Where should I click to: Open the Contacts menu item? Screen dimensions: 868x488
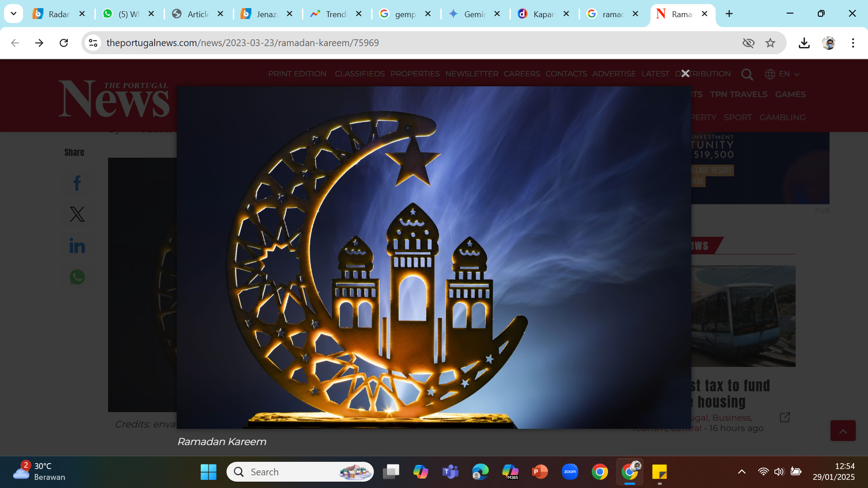pyautogui.click(x=566, y=74)
